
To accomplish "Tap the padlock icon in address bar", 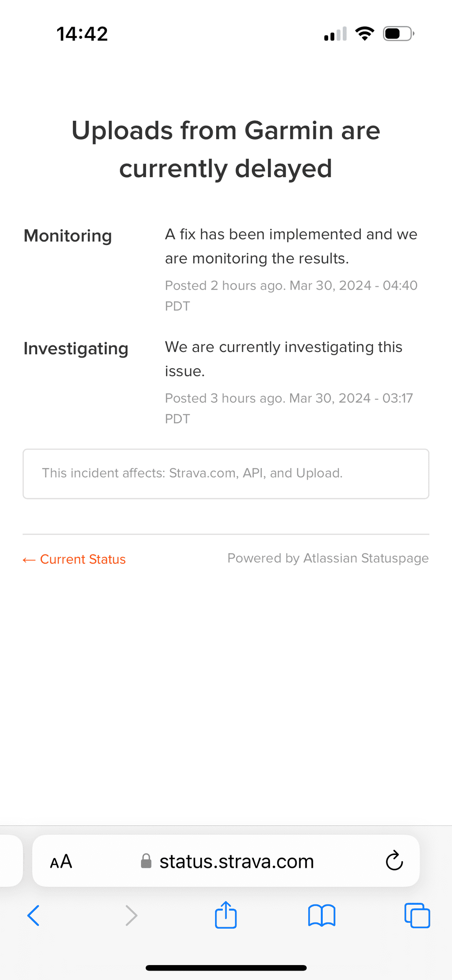I will click(146, 861).
